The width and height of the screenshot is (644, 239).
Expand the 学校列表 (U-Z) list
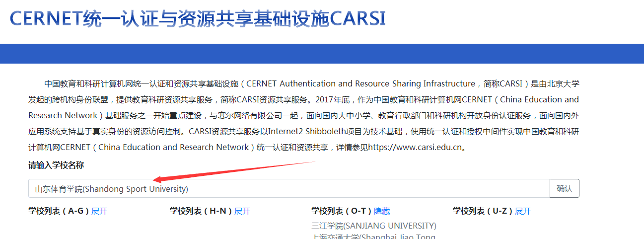click(x=523, y=211)
